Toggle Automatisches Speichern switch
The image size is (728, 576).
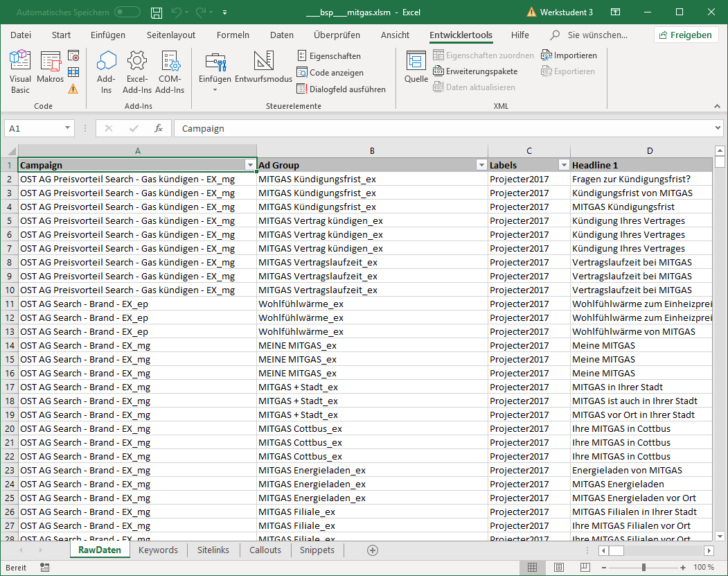(127, 12)
